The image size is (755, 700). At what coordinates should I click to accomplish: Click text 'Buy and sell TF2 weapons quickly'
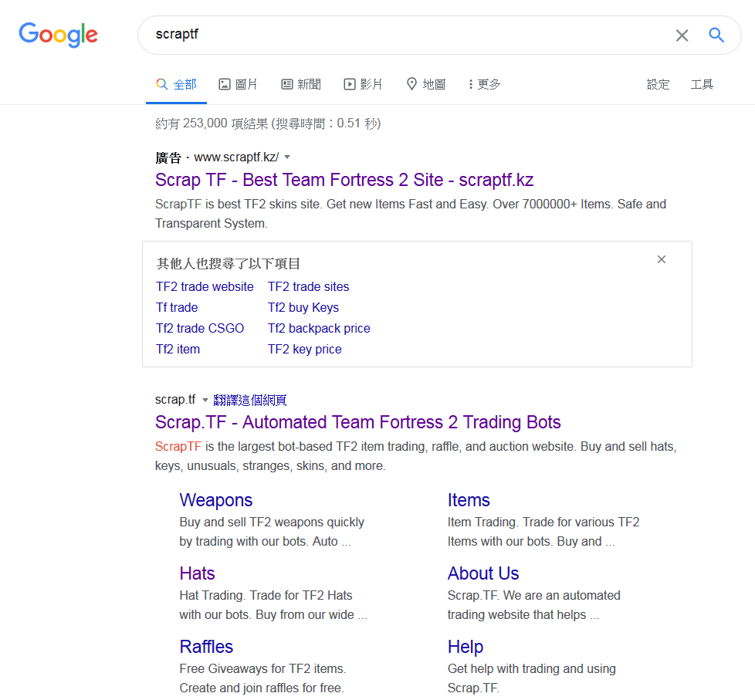[272, 522]
